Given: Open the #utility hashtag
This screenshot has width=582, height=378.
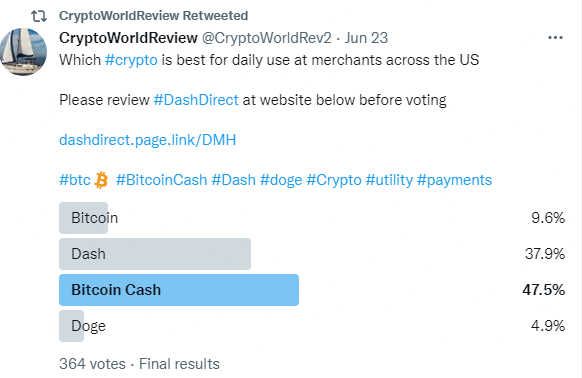Looking at the screenshot, I should tap(389, 180).
